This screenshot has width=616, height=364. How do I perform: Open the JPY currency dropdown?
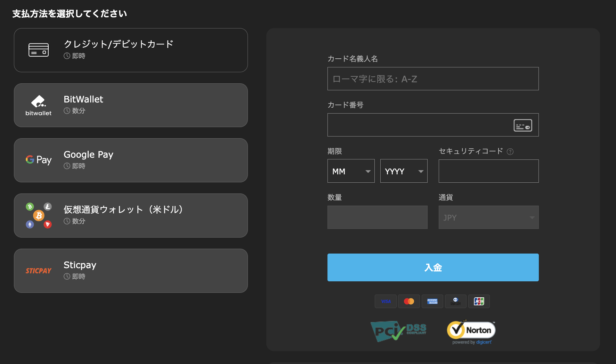point(489,217)
